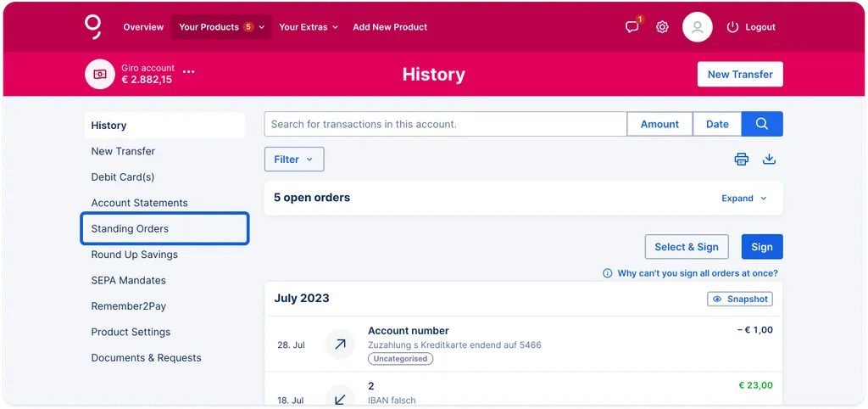The image size is (868, 409).
Task: Open the Your Products dropdown menu
Action: pyautogui.click(x=221, y=26)
